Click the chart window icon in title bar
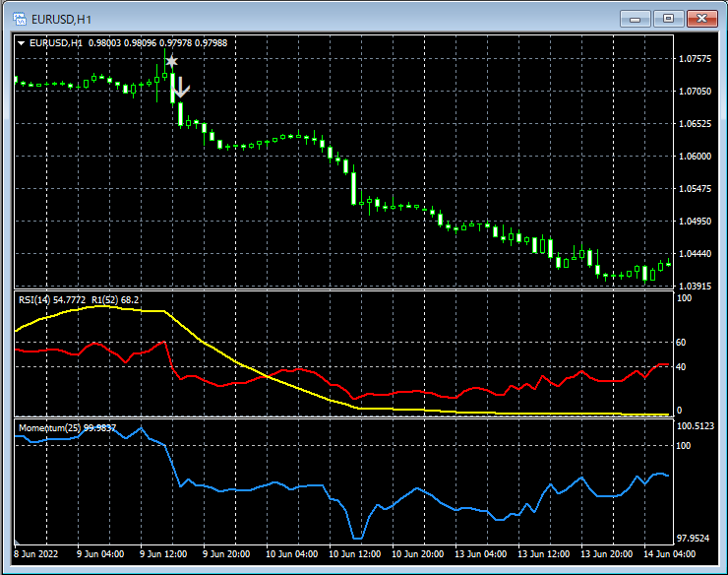The height and width of the screenshot is (575, 728). [19, 18]
